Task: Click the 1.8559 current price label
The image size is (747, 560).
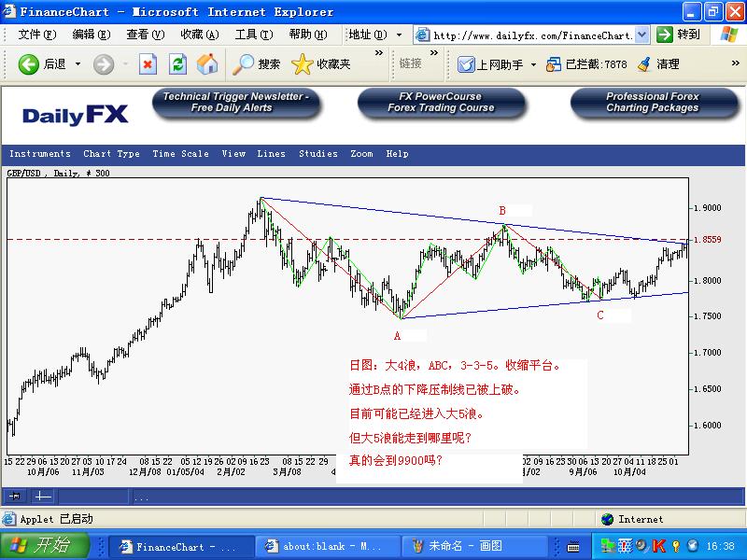Action: coord(708,240)
